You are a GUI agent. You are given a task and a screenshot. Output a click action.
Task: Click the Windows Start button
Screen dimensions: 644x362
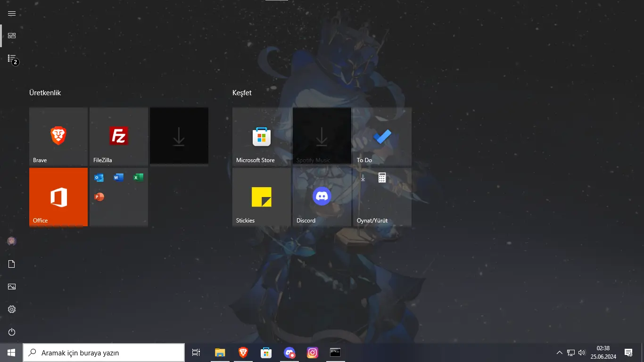tap(11, 353)
